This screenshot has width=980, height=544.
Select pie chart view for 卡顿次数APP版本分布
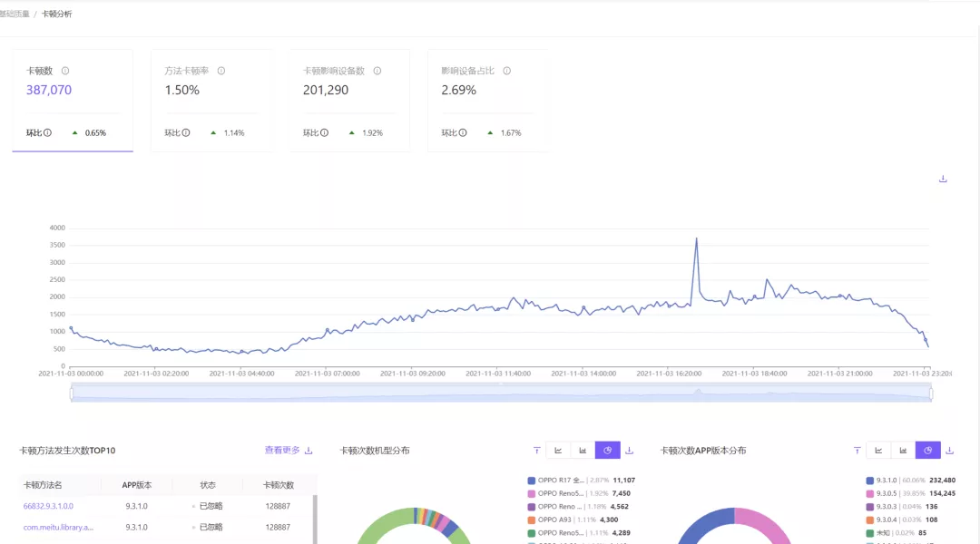927,451
